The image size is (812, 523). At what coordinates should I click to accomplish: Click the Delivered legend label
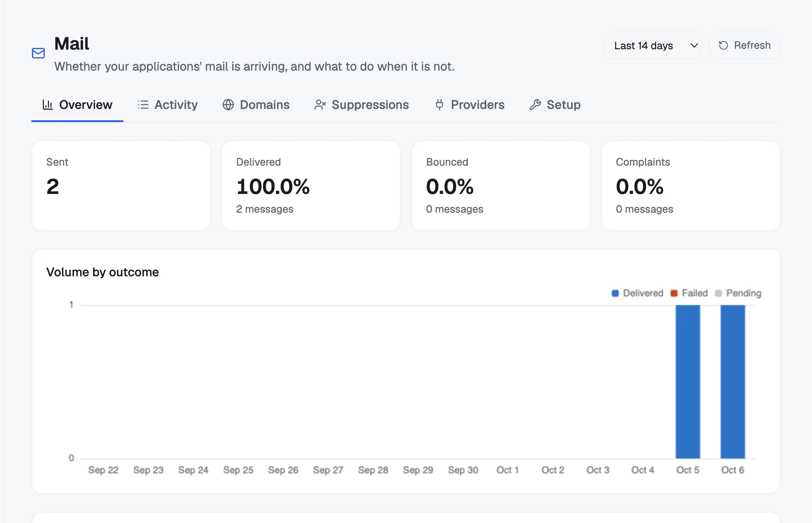click(x=643, y=293)
